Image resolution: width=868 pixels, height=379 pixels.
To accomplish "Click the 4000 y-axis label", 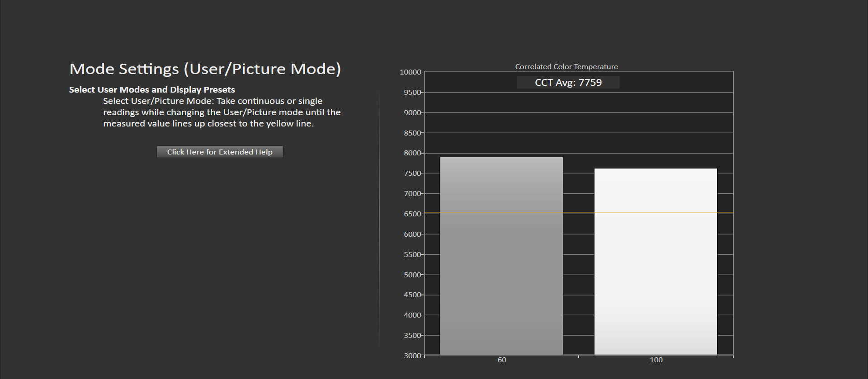I will point(412,315).
